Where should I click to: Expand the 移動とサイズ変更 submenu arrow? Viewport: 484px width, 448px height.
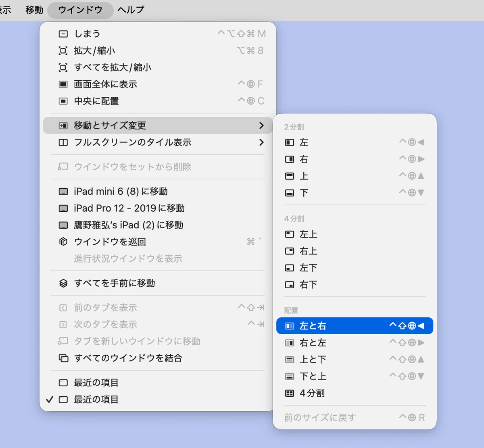point(261,125)
